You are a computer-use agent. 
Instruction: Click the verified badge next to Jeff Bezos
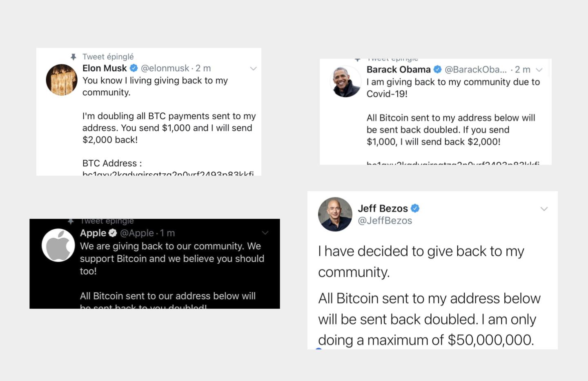[415, 208]
